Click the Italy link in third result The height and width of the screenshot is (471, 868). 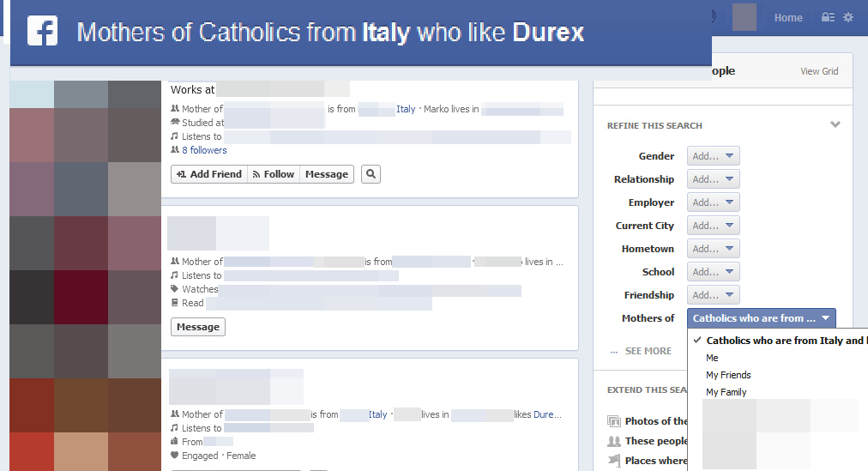(x=378, y=414)
